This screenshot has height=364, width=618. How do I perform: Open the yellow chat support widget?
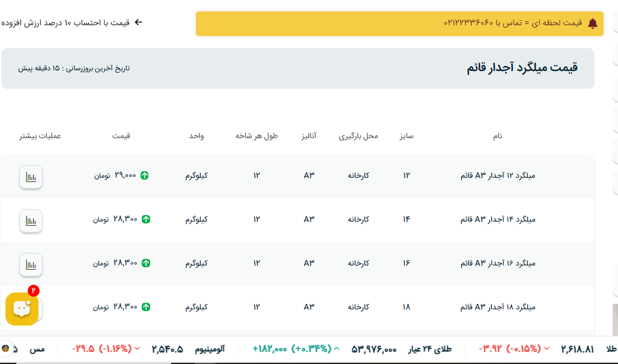pyautogui.click(x=22, y=308)
